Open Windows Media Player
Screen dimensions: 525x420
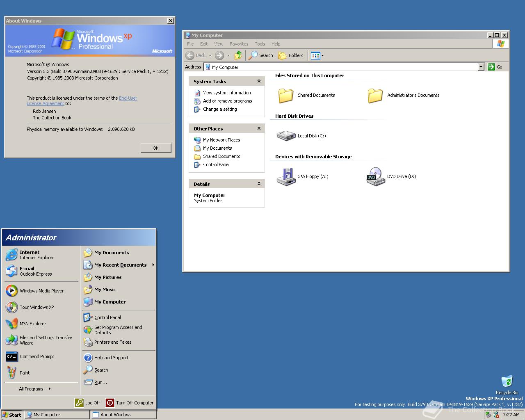point(41,291)
